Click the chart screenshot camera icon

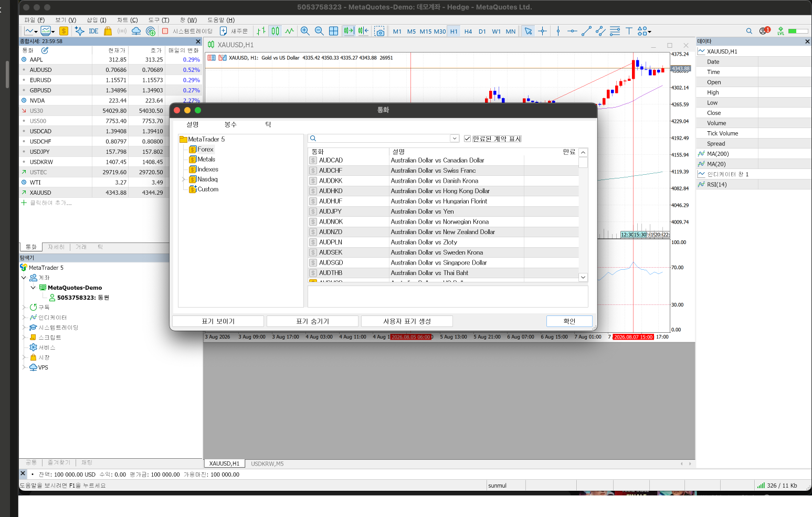pos(379,31)
